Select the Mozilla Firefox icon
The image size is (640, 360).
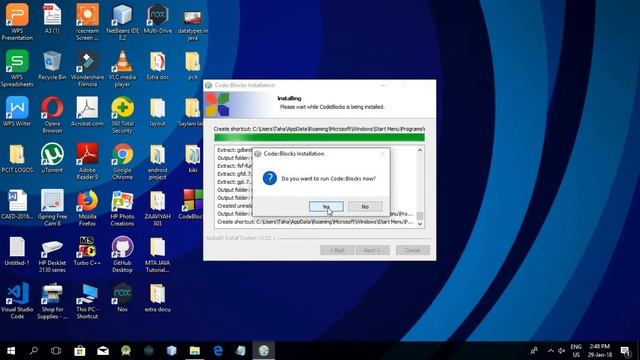point(87,207)
